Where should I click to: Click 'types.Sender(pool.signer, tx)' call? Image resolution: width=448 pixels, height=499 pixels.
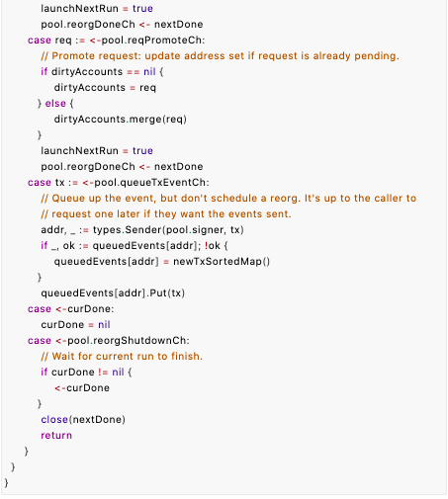[168, 229]
